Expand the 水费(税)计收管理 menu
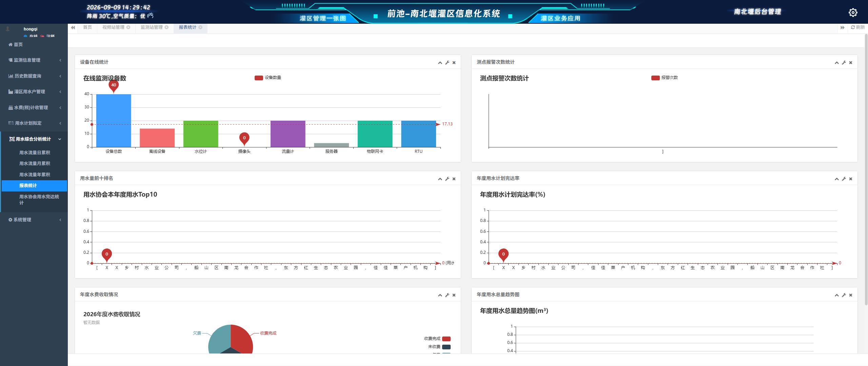This screenshot has height=366, width=868. click(x=34, y=108)
